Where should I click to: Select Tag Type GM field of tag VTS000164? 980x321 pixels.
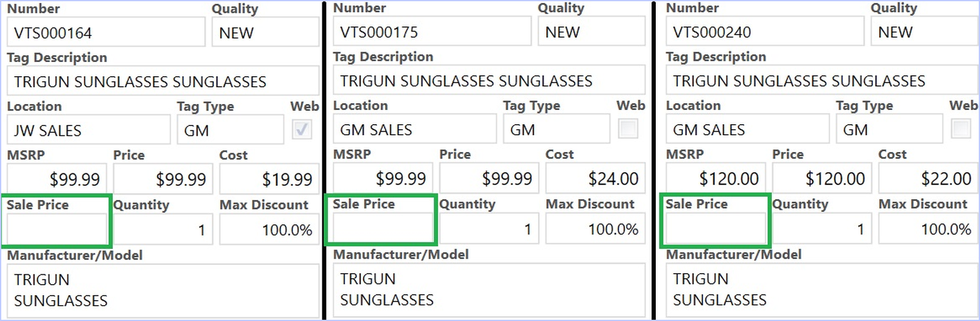click(x=230, y=130)
